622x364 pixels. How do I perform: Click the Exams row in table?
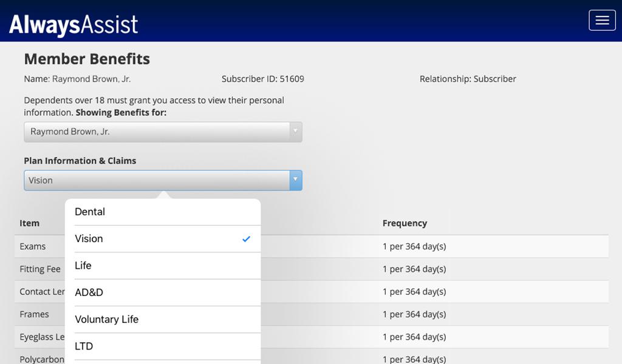[312, 246]
